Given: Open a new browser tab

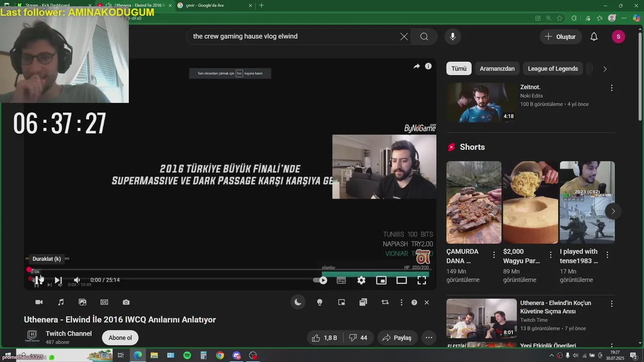Looking at the screenshot, I should pyautogui.click(x=261, y=6).
